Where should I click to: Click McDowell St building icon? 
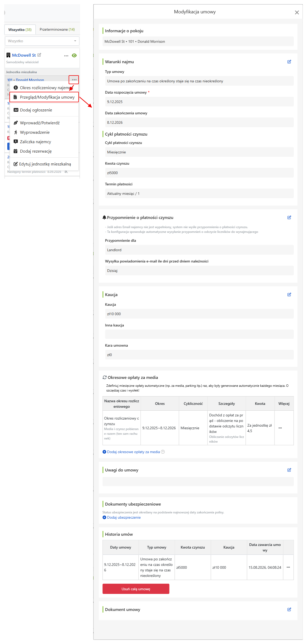coord(8,55)
